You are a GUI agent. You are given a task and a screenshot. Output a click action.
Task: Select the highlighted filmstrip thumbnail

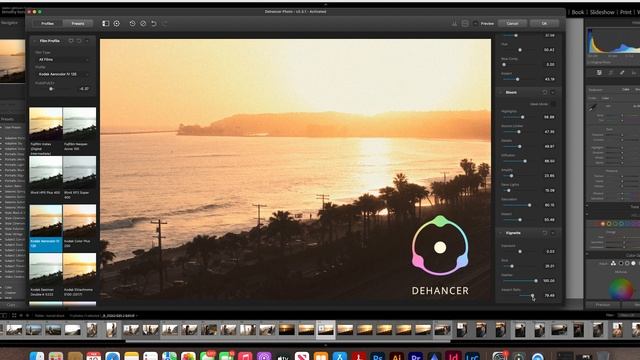[x=326, y=330]
